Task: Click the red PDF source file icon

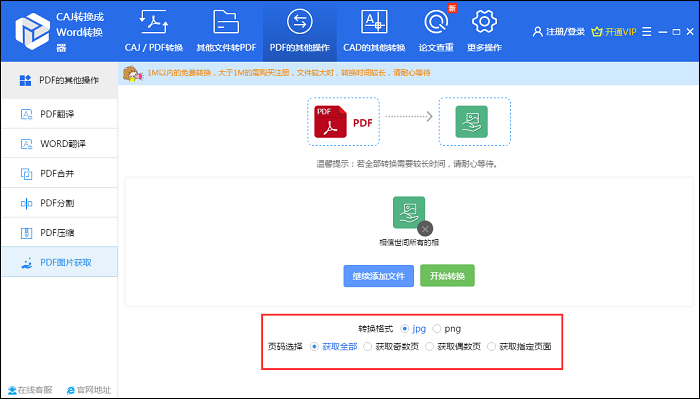Action: [x=330, y=121]
